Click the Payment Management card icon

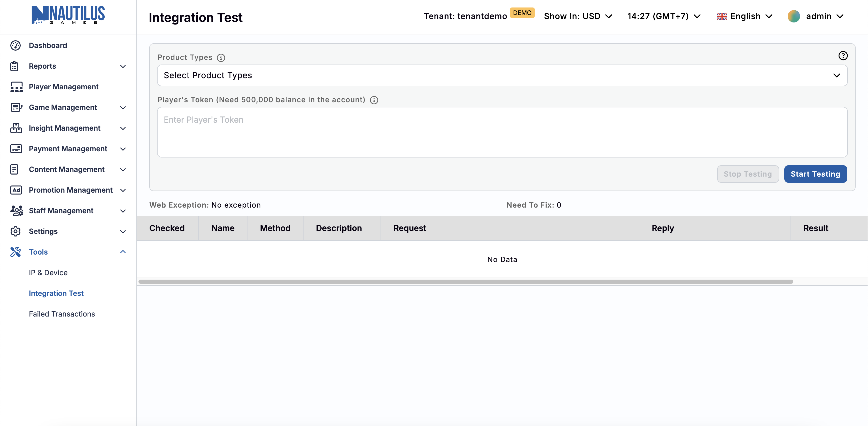click(x=16, y=148)
